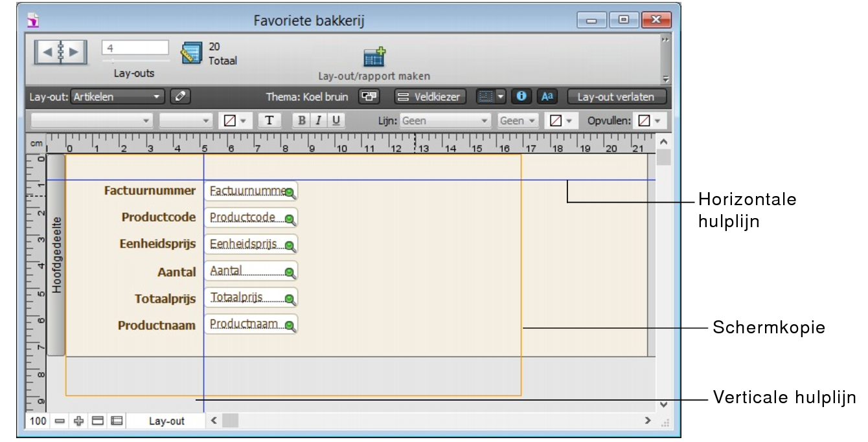Click the dotted grid guides icon
The width and height of the screenshot is (868, 442).
tap(486, 97)
